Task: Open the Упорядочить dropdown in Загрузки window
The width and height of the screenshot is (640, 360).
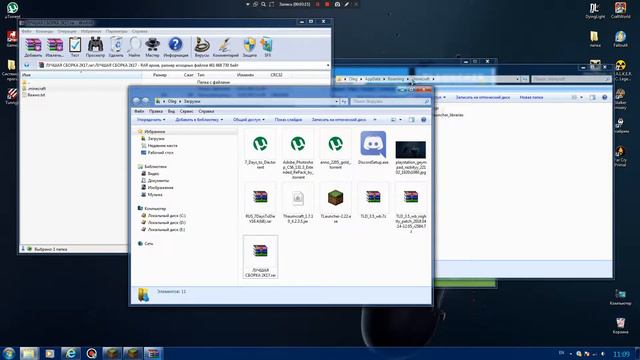Action: click(x=151, y=120)
